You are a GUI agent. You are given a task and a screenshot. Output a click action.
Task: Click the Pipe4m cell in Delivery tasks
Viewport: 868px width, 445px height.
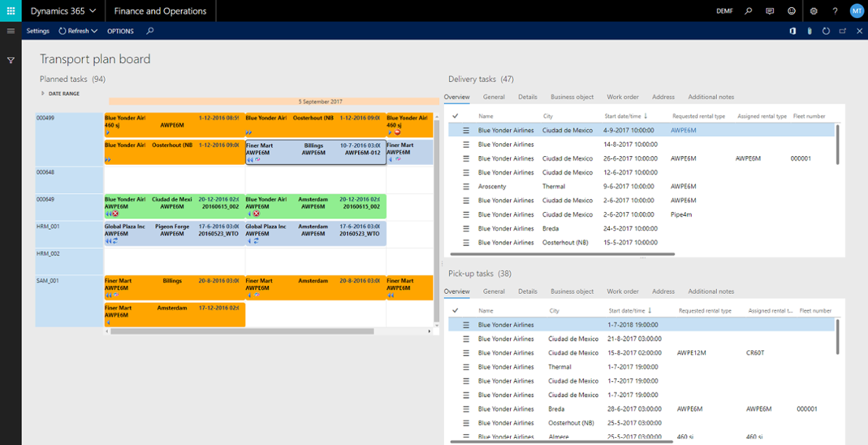point(681,215)
